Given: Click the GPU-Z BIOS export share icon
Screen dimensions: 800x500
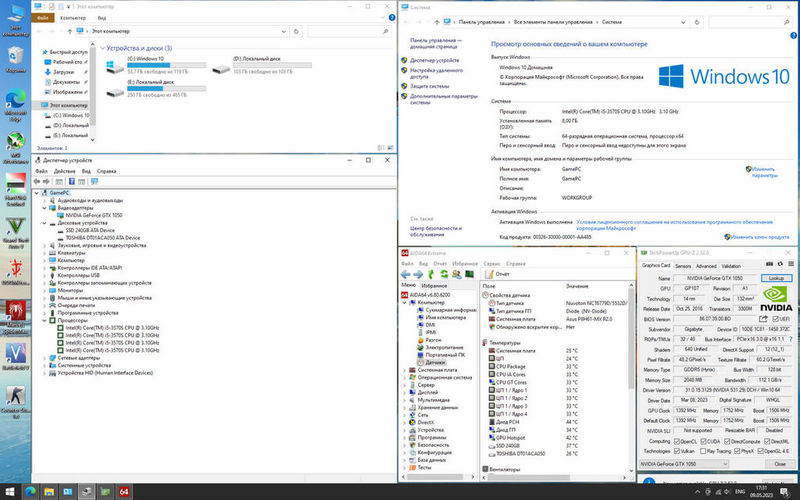Looking at the screenshot, I should (763, 319).
